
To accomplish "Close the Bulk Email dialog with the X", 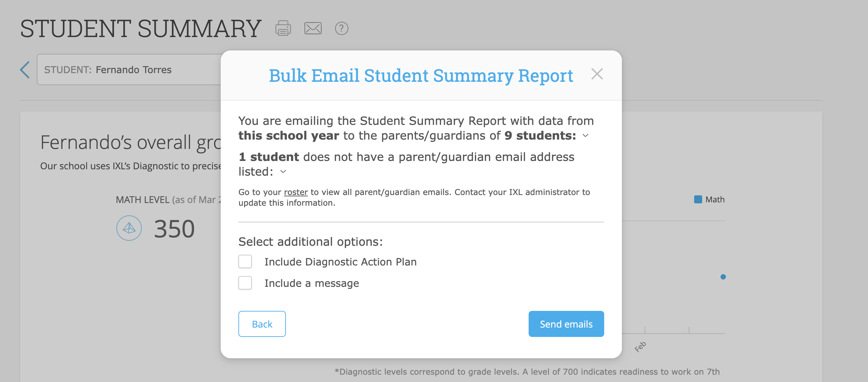I will 597,74.
